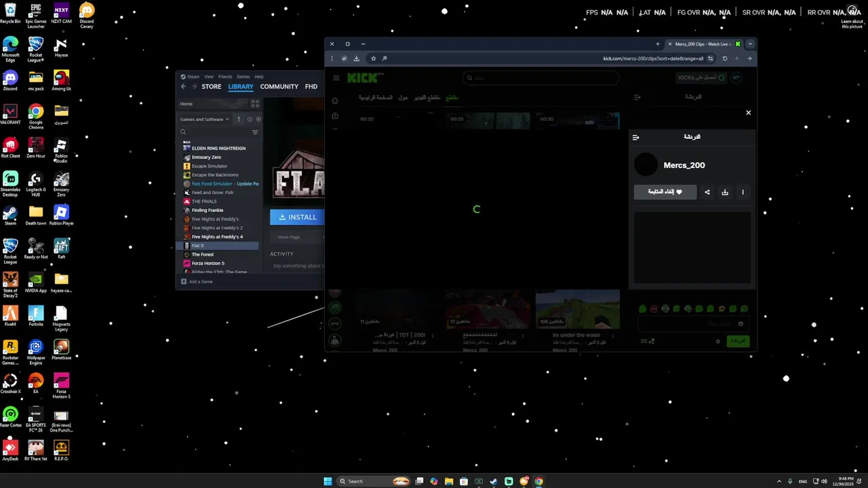Open the 'Im under the water' clip thumbnail
Screen dimensions: 868x488
tap(578, 309)
